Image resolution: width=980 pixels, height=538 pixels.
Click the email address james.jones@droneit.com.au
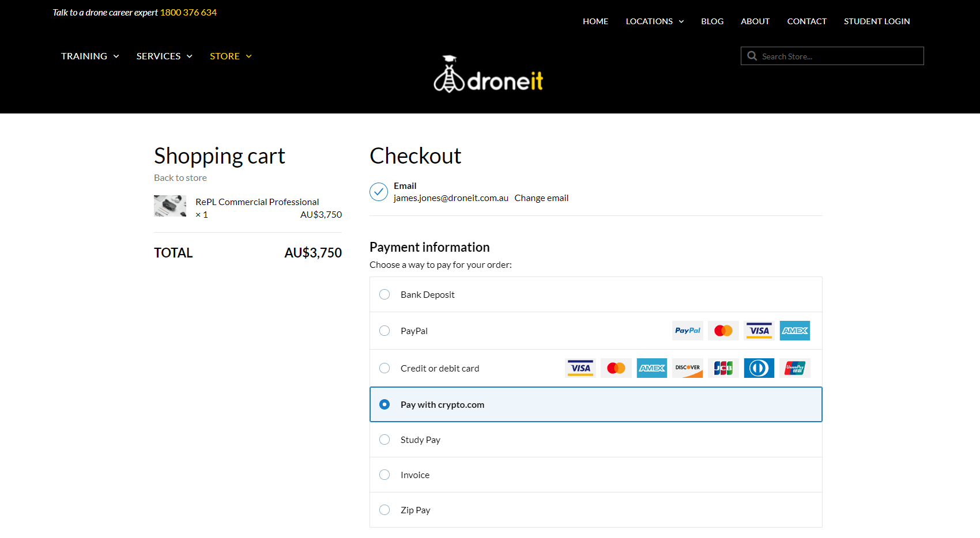(x=451, y=198)
